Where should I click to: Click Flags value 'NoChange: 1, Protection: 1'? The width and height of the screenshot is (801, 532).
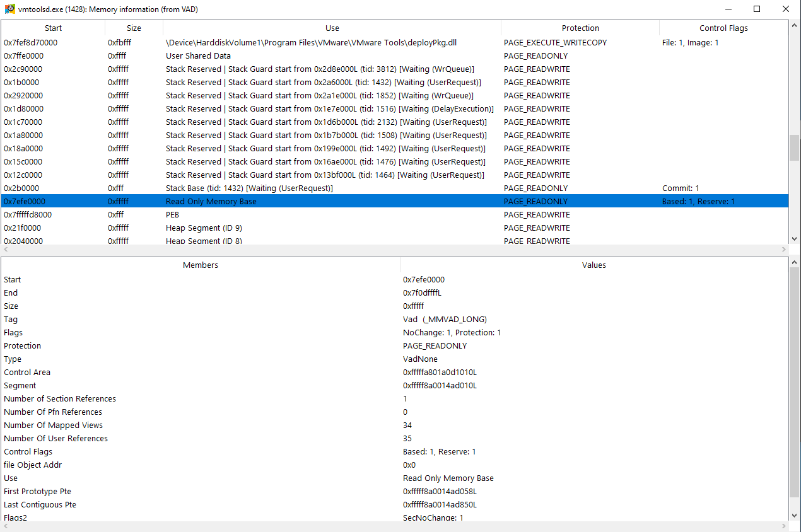coord(452,332)
